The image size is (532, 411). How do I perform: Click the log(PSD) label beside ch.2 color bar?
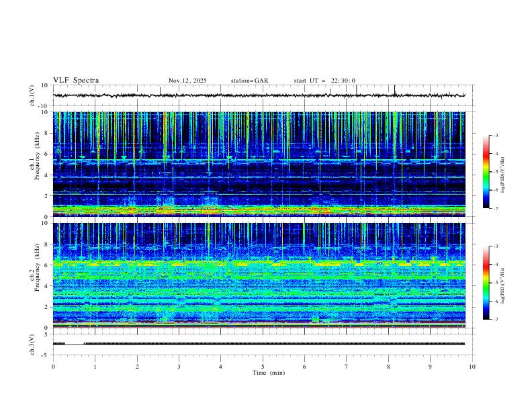click(x=503, y=285)
